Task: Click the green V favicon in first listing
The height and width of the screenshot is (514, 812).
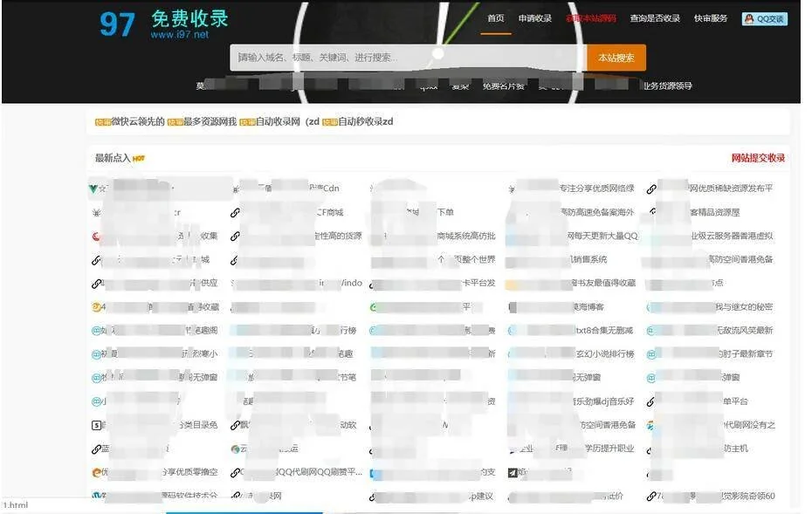Action: 93,188
